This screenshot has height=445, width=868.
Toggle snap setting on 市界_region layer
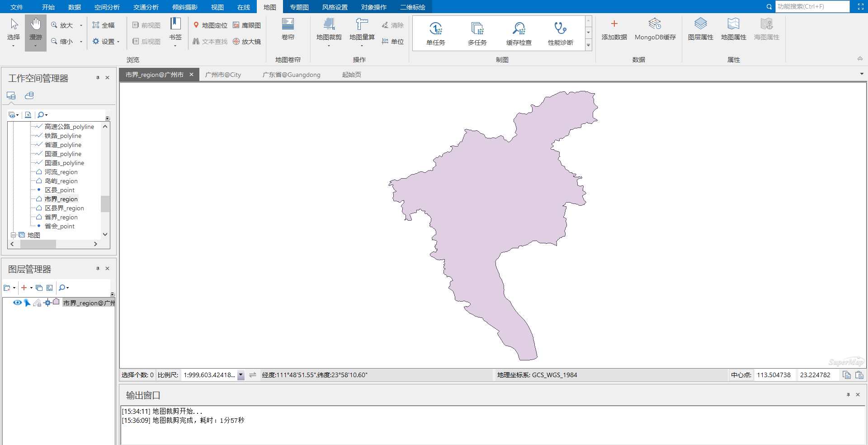(48, 303)
